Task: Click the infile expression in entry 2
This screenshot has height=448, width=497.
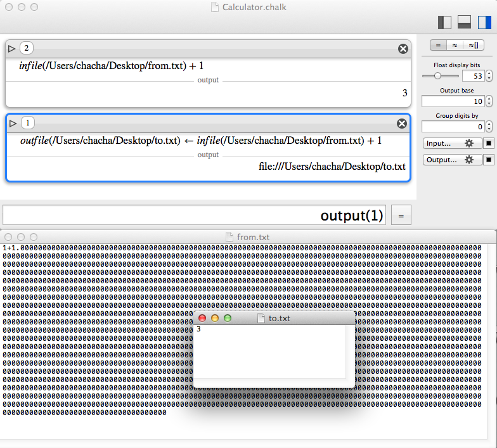Action: click(x=111, y=66)
